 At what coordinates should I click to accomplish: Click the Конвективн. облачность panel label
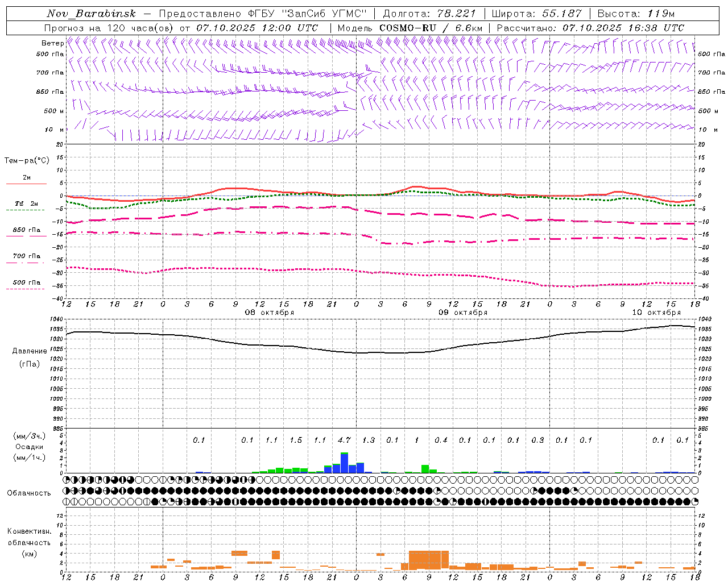click(29, 537)
